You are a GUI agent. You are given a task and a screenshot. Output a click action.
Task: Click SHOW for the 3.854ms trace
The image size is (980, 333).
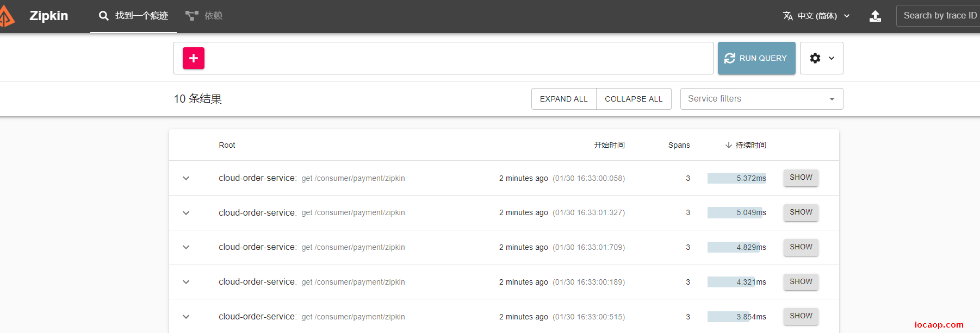tap(801, 316)
